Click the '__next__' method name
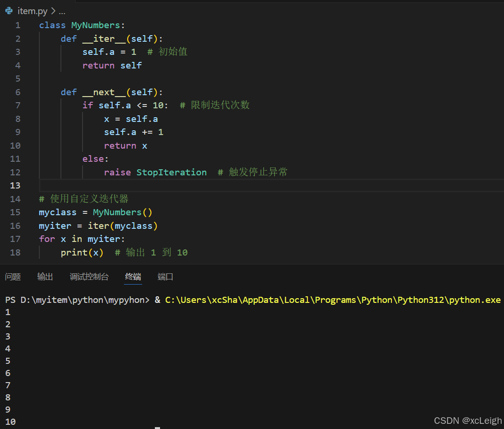 click(104, 92)
